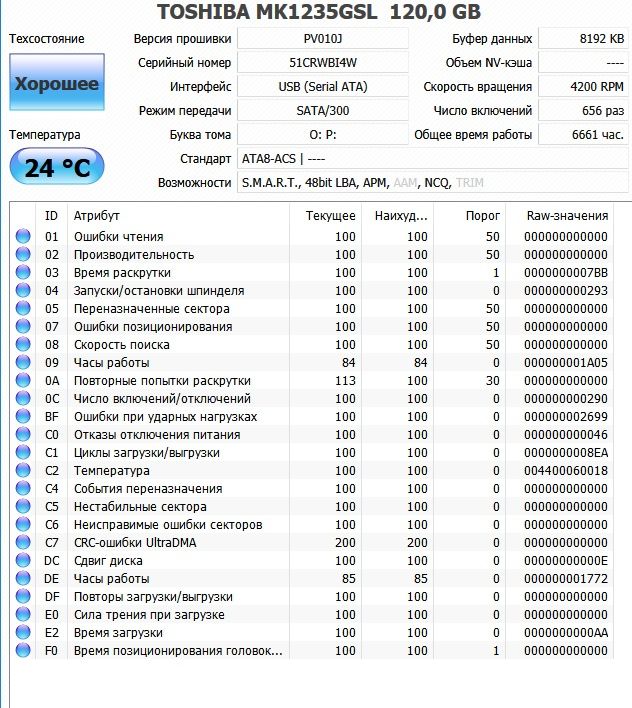Image resolution: width=632 pixels, height=708 pixels.
Task: Click the status orb for Производительность
Action: point(23,254)
